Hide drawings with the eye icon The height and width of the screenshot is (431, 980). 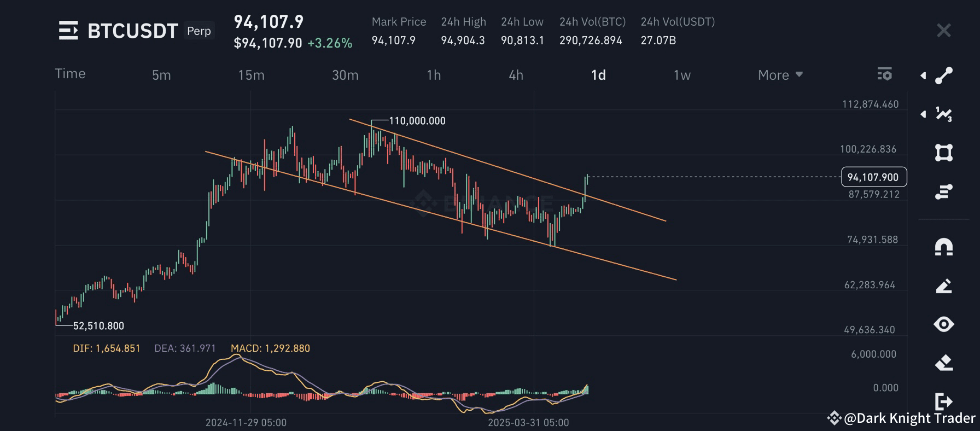point(944,324)
